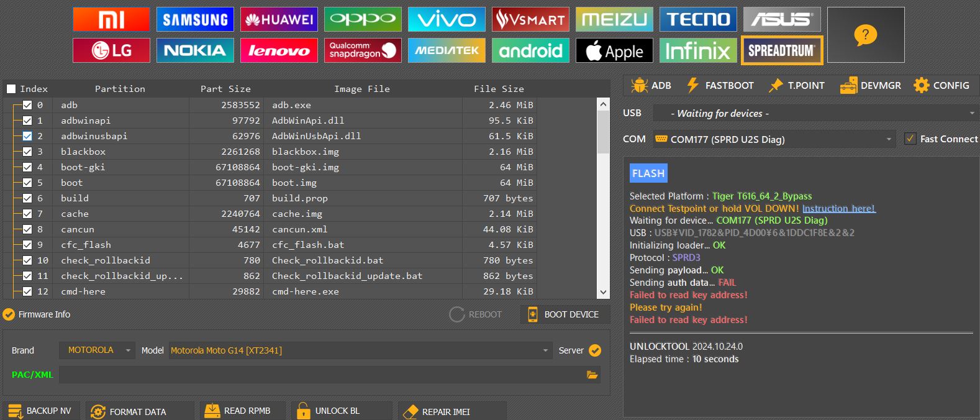Screen dimensions: 980x420
Task: Choose the Tecno brand tile
Action: point(698,19)
